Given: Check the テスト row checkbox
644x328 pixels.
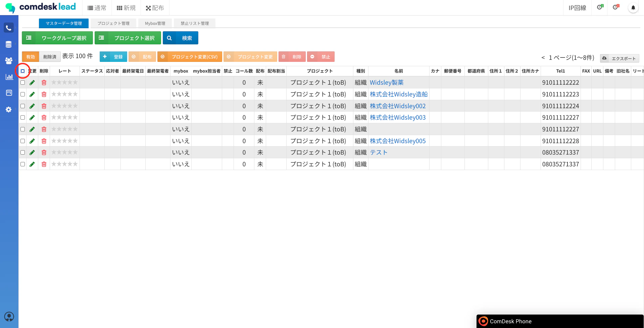Looking at the screenshot, I should pos(23,153).
